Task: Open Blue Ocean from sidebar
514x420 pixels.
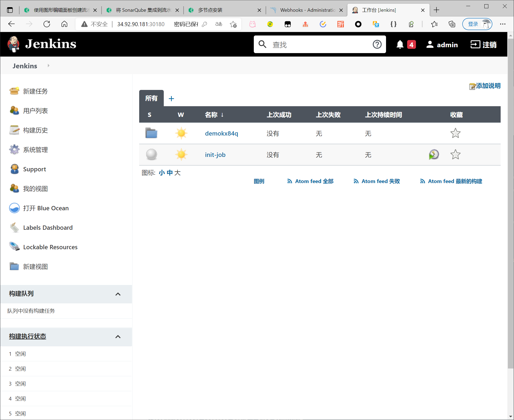Action: [46, 208]
